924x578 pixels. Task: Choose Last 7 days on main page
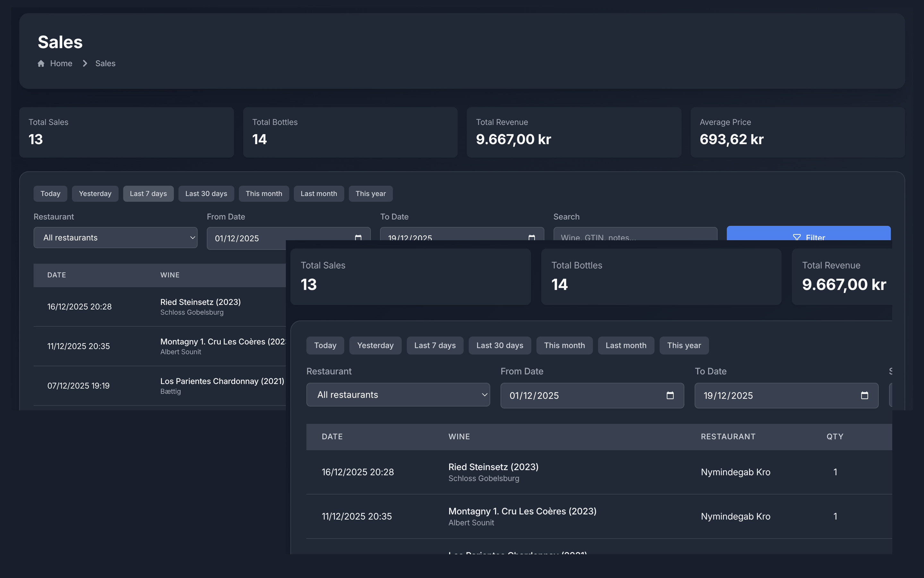148,193
